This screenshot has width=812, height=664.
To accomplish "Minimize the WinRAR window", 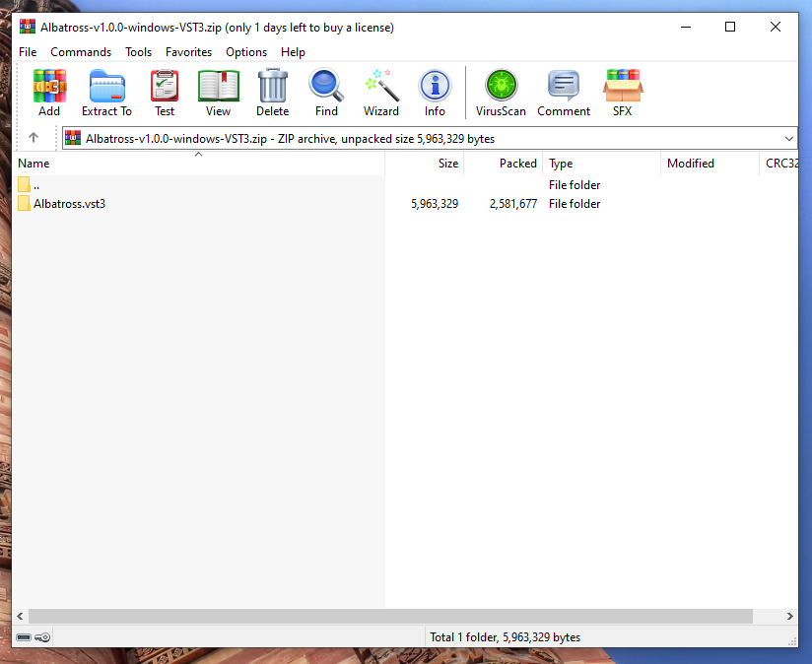I will point(686,27).
